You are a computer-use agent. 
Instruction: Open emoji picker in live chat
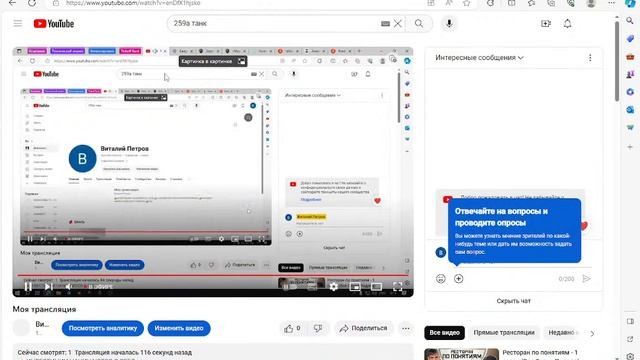440,279
